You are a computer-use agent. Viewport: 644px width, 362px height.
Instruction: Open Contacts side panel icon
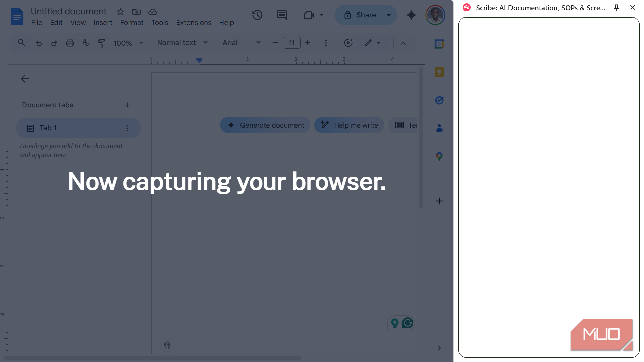click(439, 128)
